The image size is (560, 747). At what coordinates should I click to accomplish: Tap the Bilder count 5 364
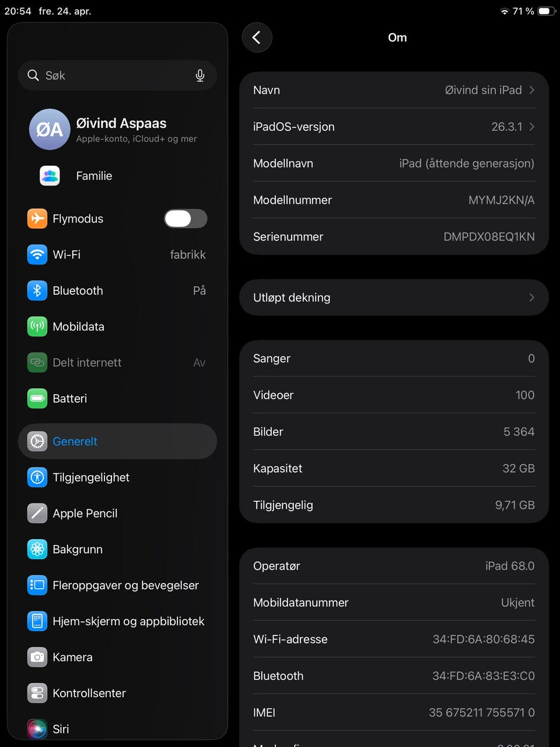(x=519, y=432)
